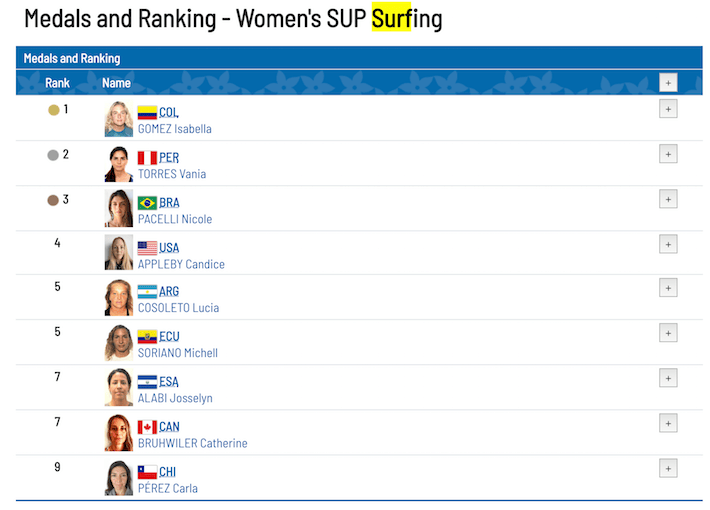This screenshot has height=510, width=710.
Task: Click SORIANO Michell's photo thumbnail
Action: 118,343
